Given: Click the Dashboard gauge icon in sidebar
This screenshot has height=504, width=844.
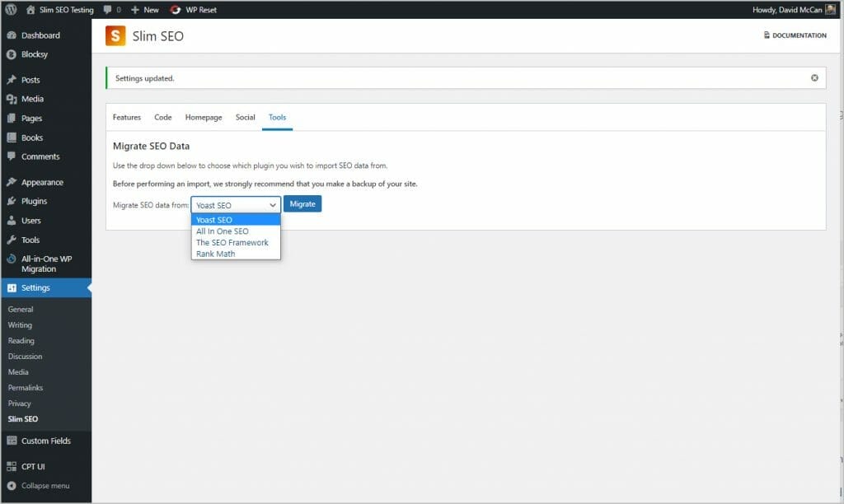Looking at the screenshot, I should coord(12,35).
